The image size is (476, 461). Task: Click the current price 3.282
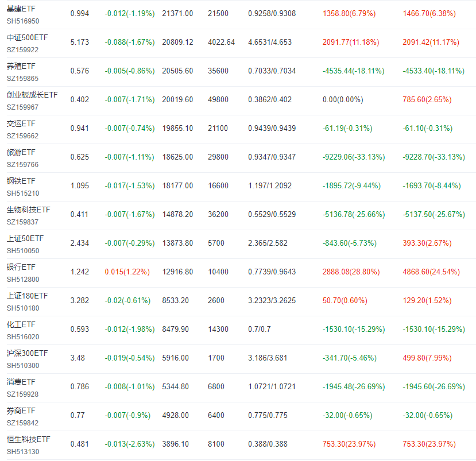(x=80, y=301)
